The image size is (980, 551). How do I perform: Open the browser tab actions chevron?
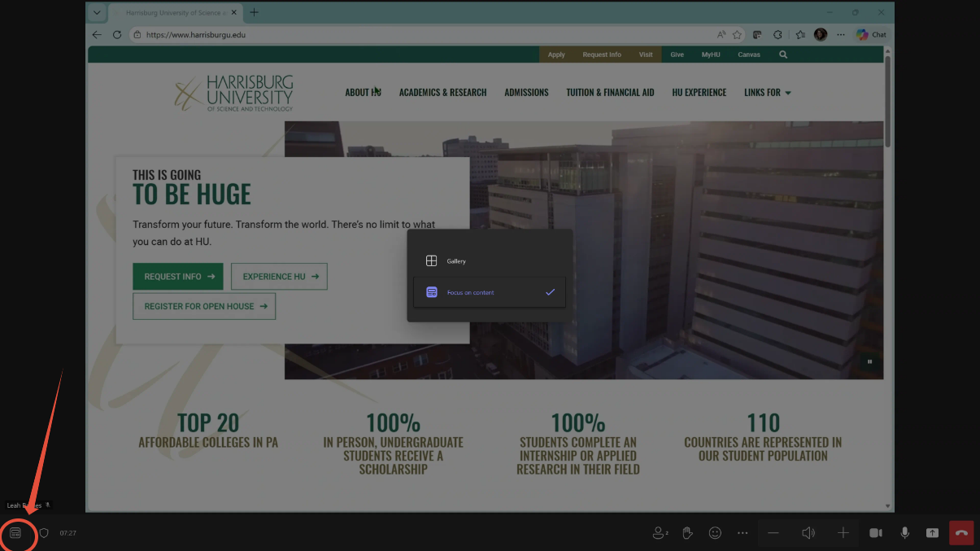point(97,13)
